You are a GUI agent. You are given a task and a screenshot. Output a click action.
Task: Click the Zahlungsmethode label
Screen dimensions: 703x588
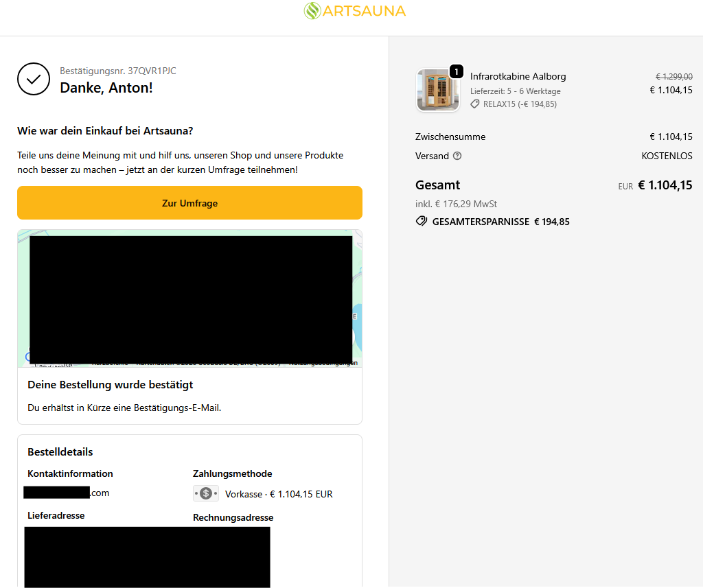[232, 473]
